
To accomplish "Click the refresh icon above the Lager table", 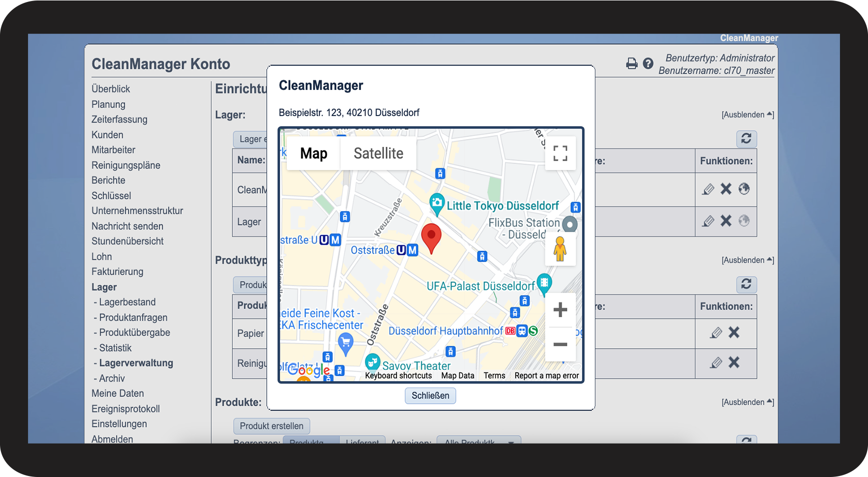I will point(746,139).
